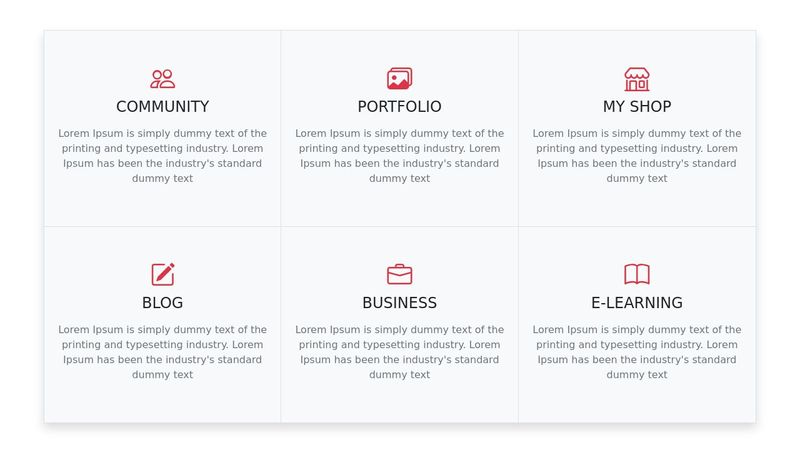Open the BLOG heading
This screenshot has height=450, width=800.
coord(162,303)
